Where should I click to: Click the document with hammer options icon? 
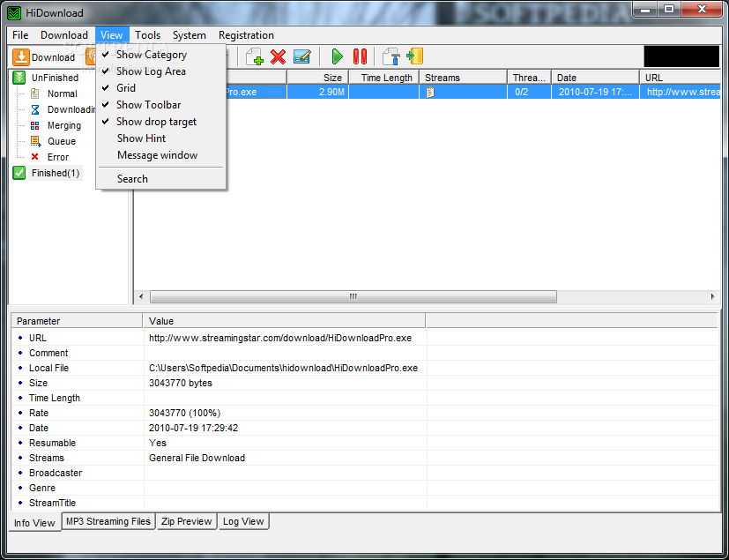(391, 56)
